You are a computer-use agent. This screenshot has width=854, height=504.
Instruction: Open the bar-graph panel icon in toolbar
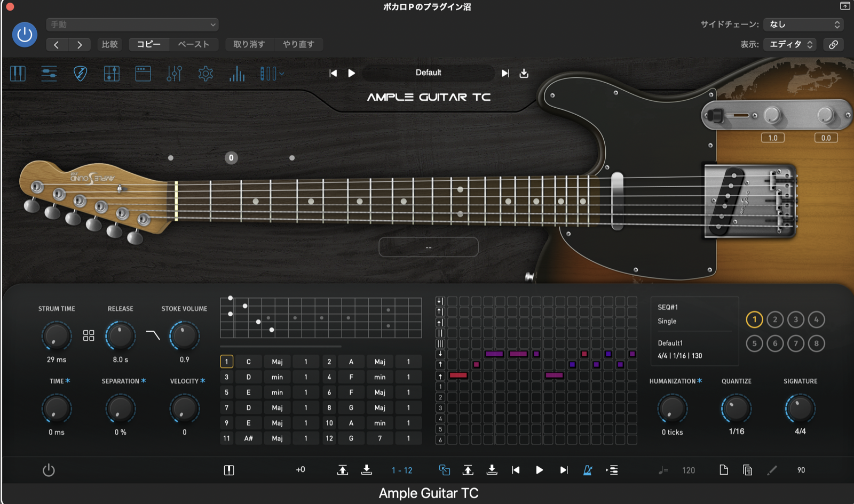pyautogui.click(x=237, y=73)
